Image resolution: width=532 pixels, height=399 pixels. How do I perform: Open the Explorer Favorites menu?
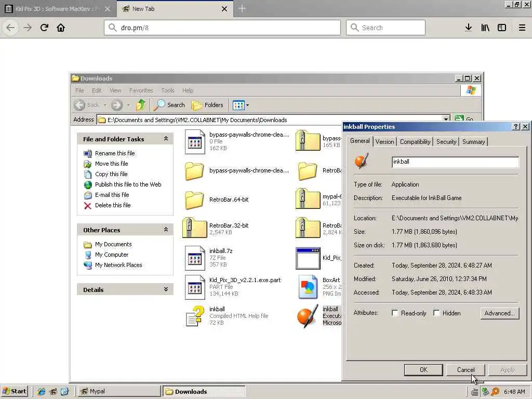coord(141,90)
